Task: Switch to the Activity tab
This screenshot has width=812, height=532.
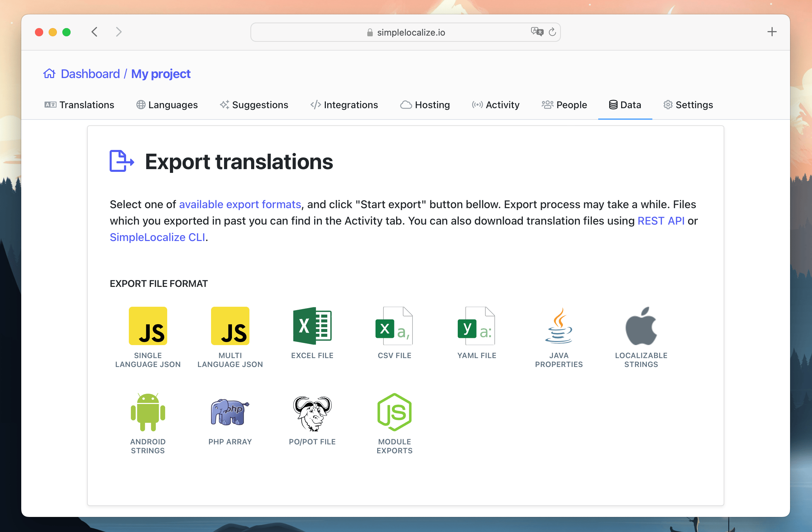Action: [x=495, y=105]
